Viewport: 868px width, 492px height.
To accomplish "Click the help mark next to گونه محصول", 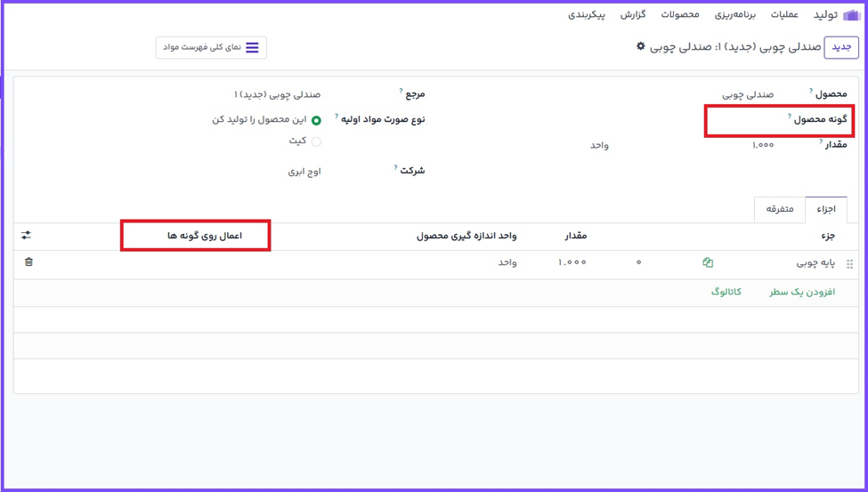I will (x=789, y=117).
